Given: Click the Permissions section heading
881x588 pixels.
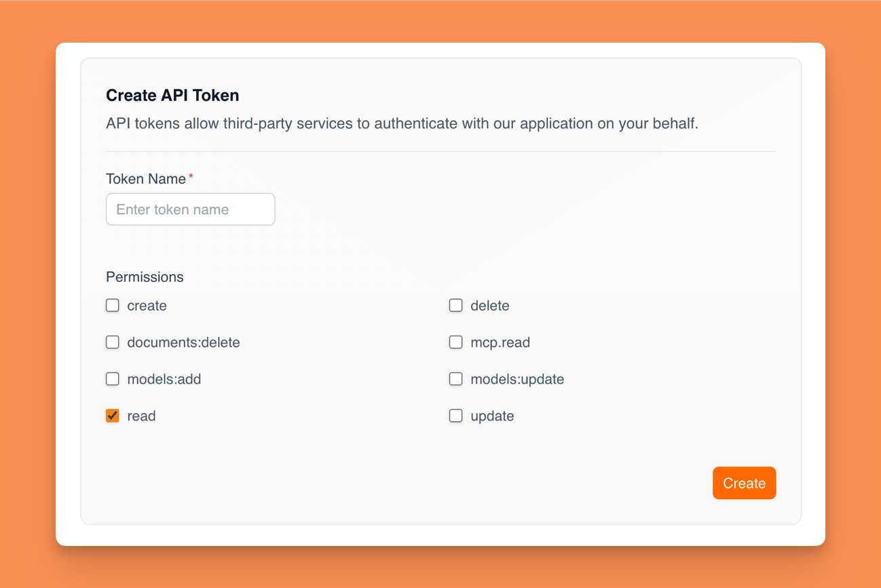Looking at the screenshot, I should coord(145,277).
